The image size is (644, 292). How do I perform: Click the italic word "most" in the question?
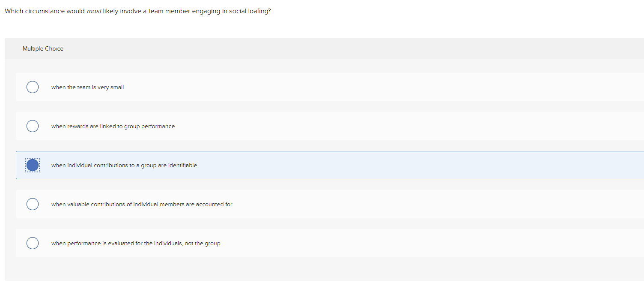pyautogui.click(x=94, y=11)
